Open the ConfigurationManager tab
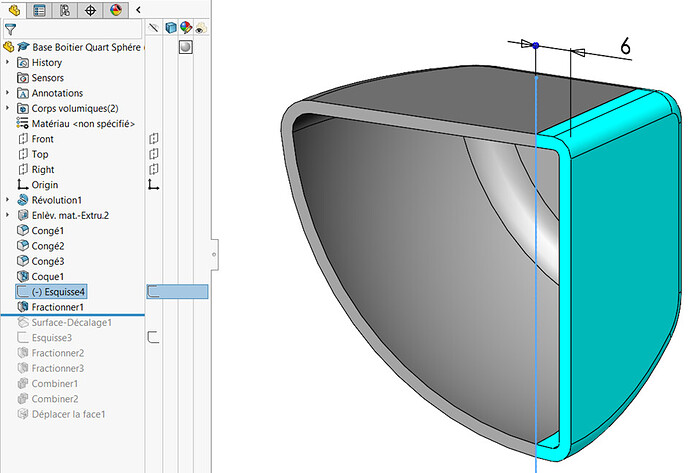The image size is (690, 473). [65, 10]
